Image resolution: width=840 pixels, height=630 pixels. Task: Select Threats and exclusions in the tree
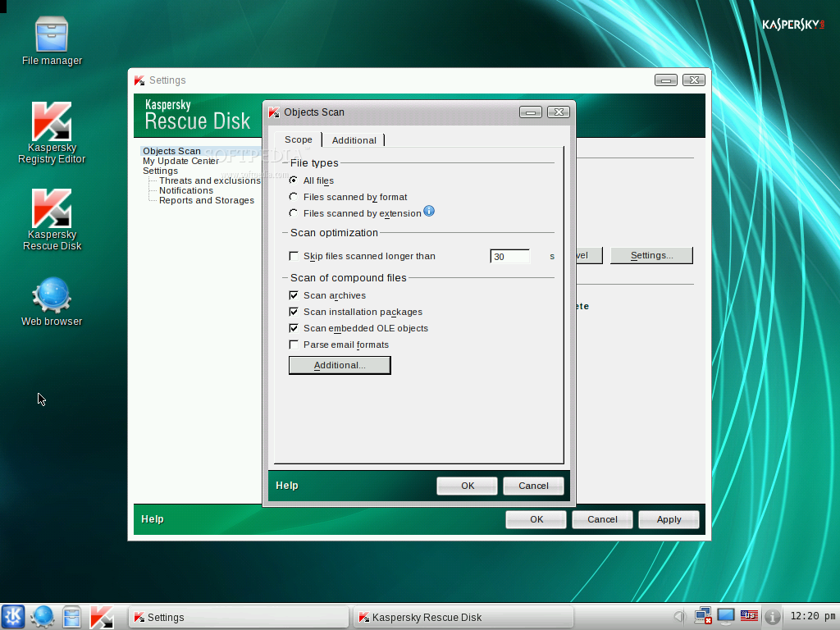(209, 180)
